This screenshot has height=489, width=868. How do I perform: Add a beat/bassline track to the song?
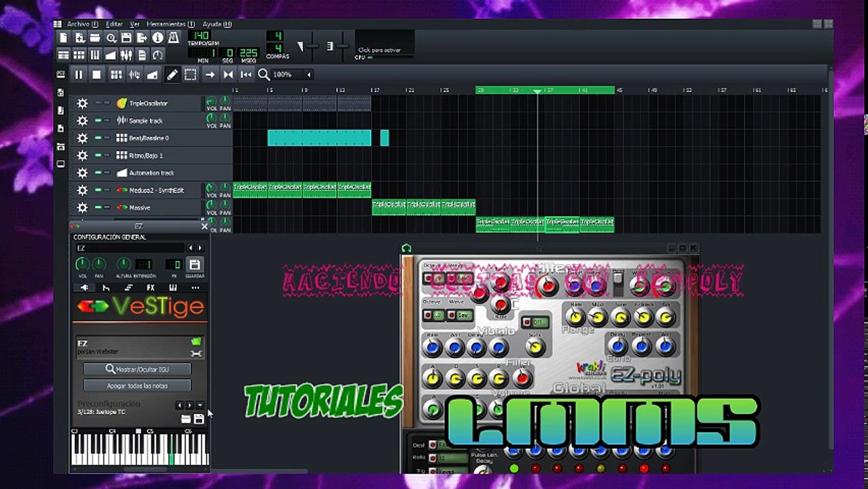[116, 75]
